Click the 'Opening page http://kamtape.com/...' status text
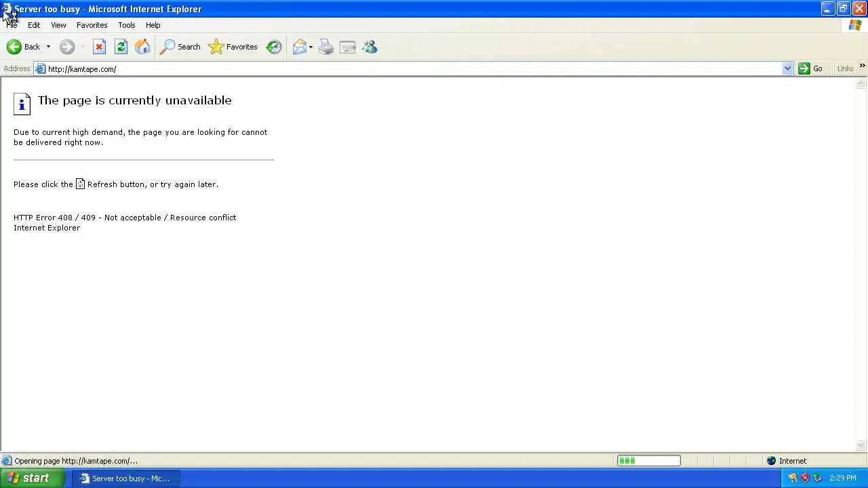 coord(76,461)
